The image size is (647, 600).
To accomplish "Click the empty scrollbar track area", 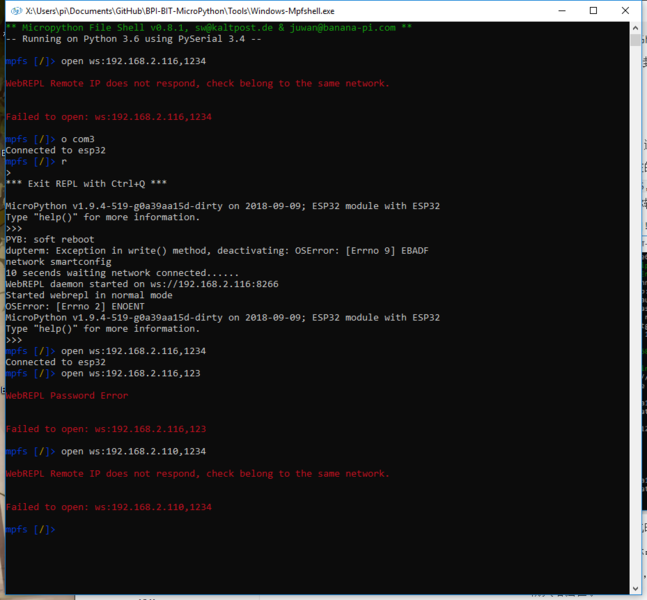I will click(635, 314).
